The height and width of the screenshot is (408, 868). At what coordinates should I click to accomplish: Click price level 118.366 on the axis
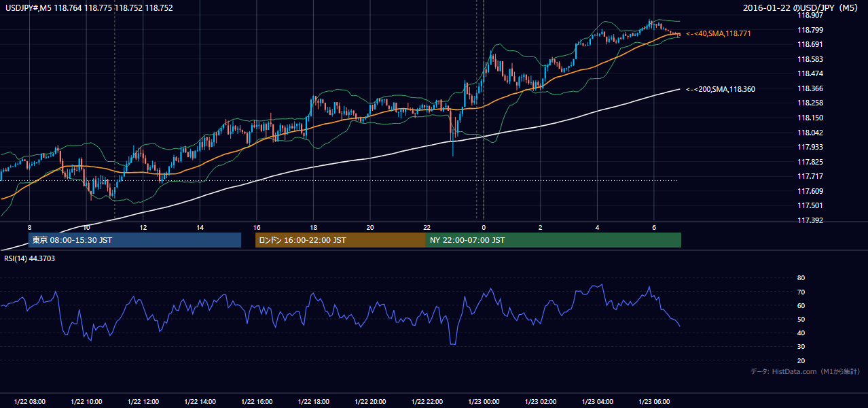click(x=810, y=88)
